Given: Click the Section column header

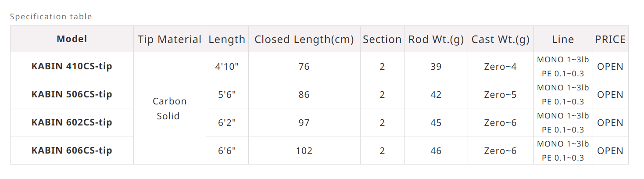Looking at the screenshot, I should [382, 39].
